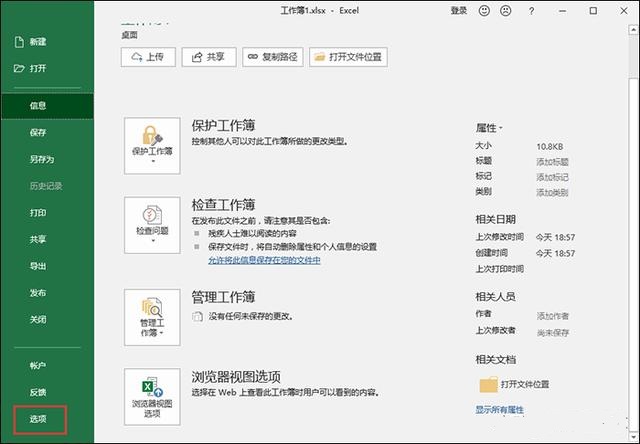Click the 复制路径 copy path button
Image resolution: width=640 pixels, height=444 pixels.
(x=273, y=57)
